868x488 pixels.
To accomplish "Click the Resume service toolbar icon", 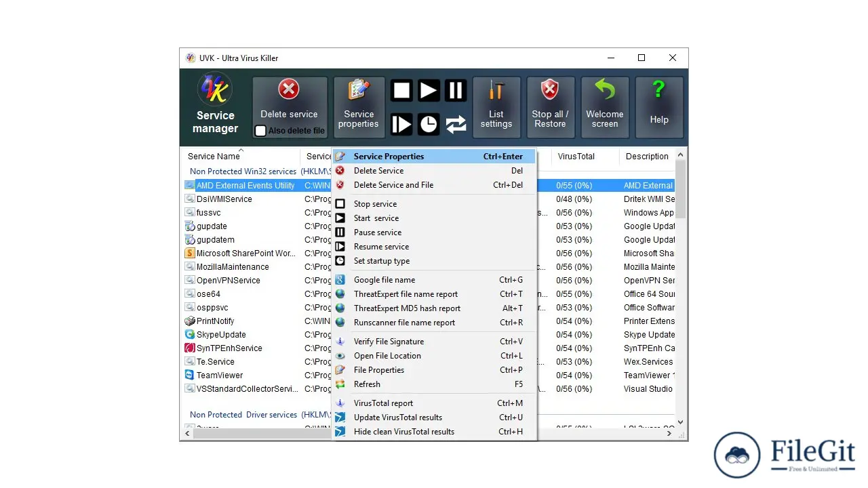I will tap(401, 124).
